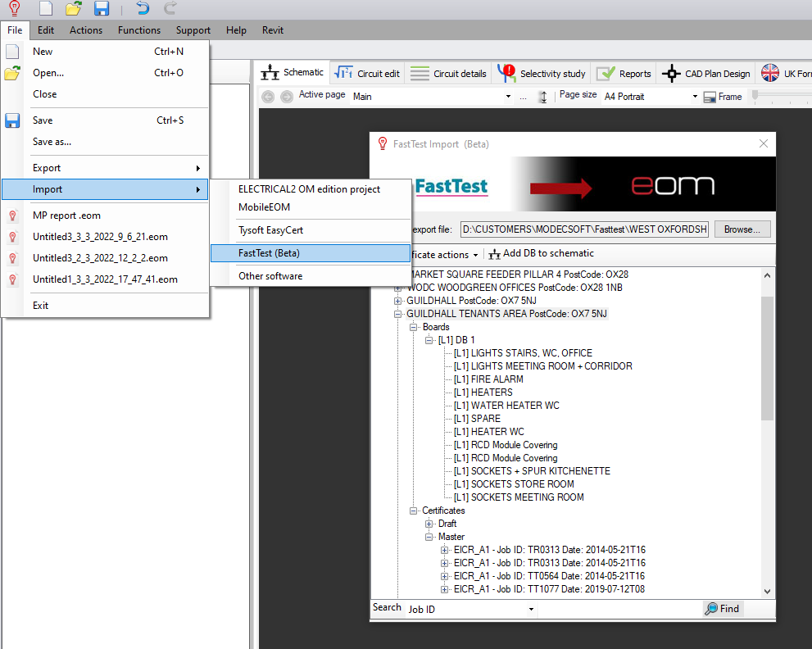This screenshot has height=649, width=812.
Task: Click the Open folder icon in title bar
Action: [x=74, y=7]
